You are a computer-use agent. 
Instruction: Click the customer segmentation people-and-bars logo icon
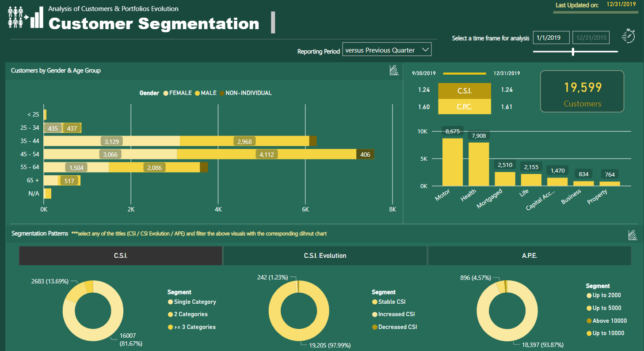pos(26,18)
